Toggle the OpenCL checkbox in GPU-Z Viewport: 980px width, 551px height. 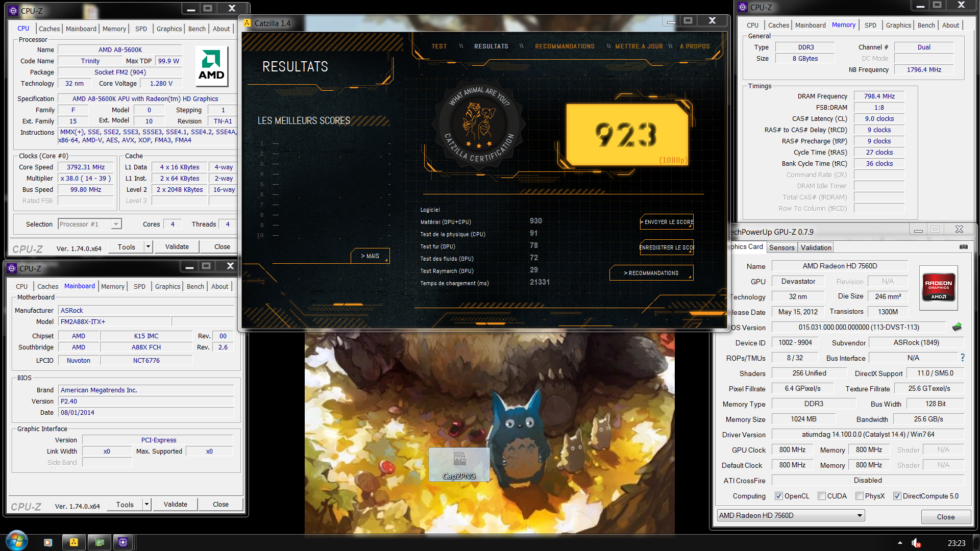778,496
